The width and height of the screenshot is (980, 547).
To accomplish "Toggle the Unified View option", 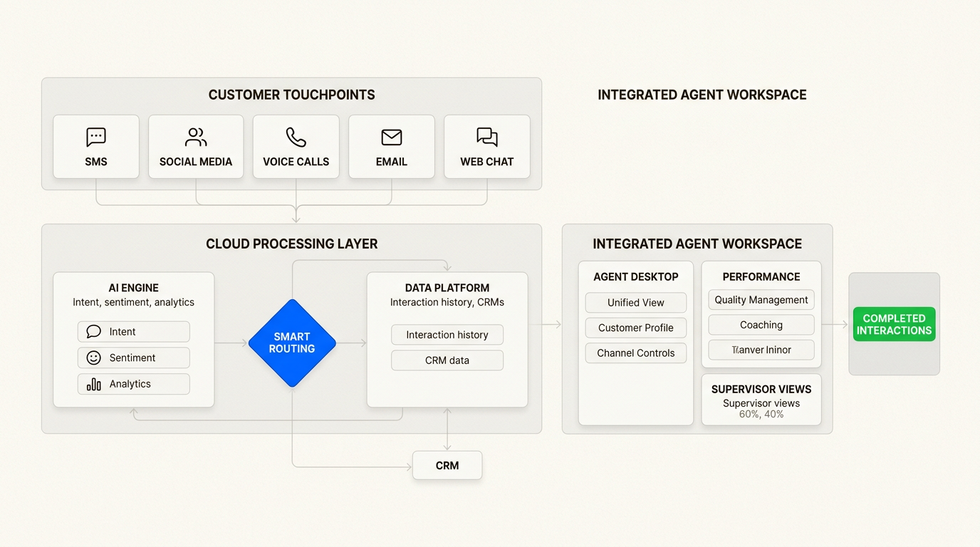I will pos(635,302).
